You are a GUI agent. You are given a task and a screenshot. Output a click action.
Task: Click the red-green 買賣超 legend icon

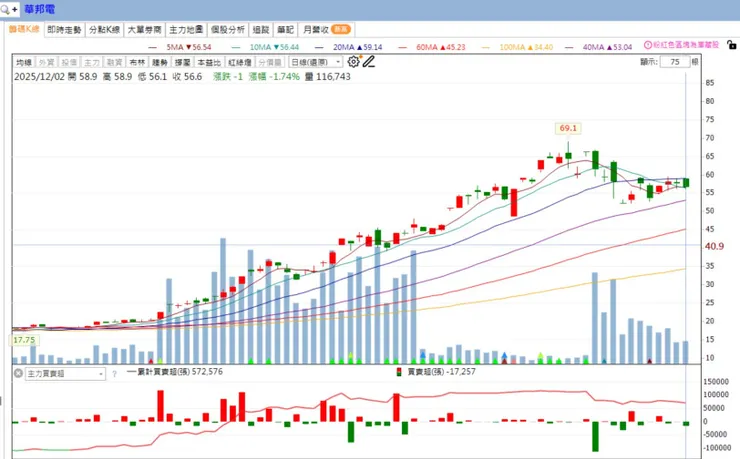pos(399,372)
